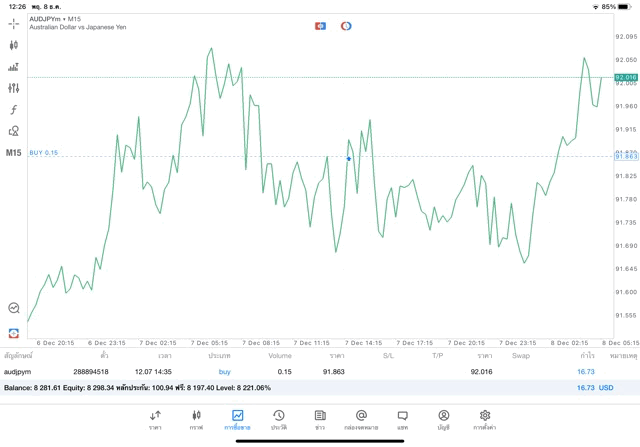The image size is (640, 447).
Task: Tap the Wi-Fi icon in status bar
Action: coord(596,7)
